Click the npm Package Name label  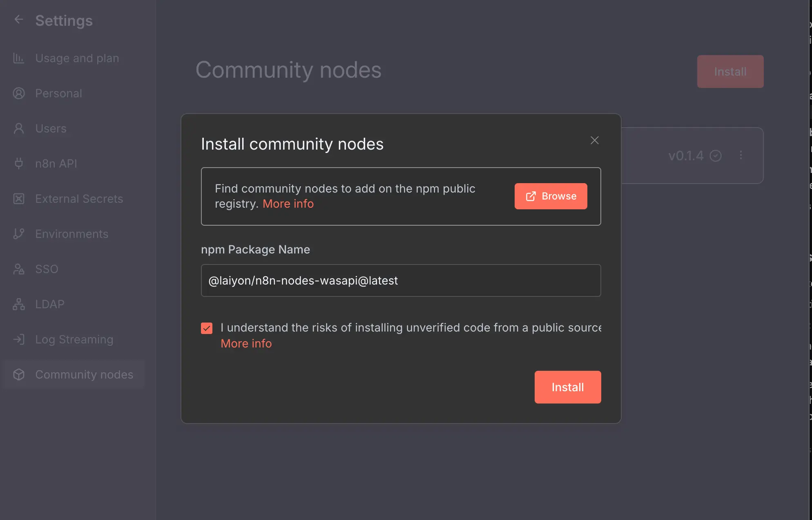[x=256, y=249]
